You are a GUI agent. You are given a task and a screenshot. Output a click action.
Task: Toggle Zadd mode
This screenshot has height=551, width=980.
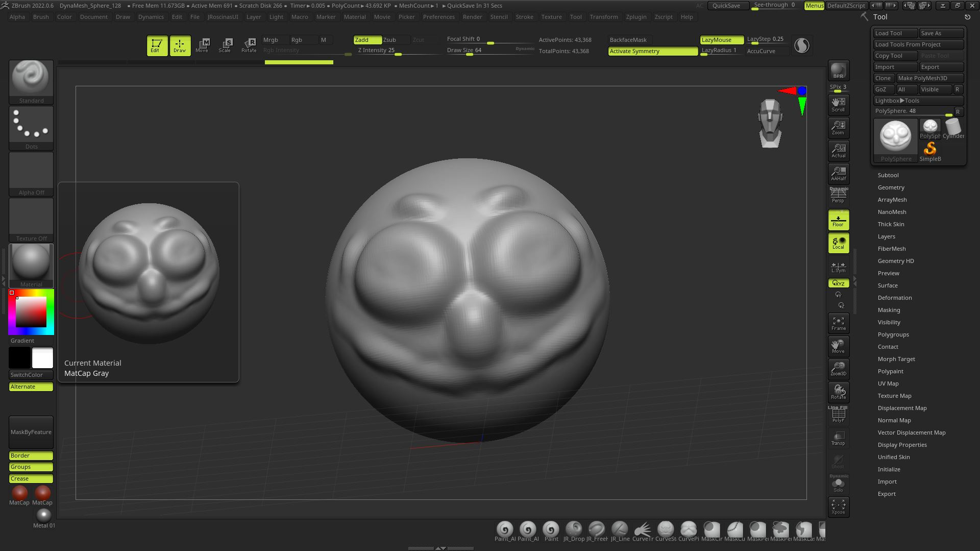click(367, 40)
